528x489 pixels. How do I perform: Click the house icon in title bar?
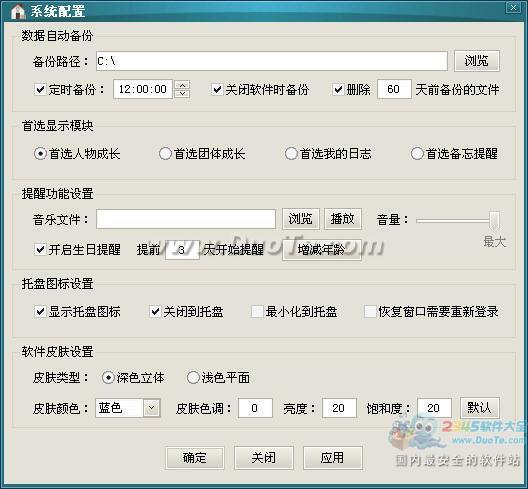pos(18,11)
